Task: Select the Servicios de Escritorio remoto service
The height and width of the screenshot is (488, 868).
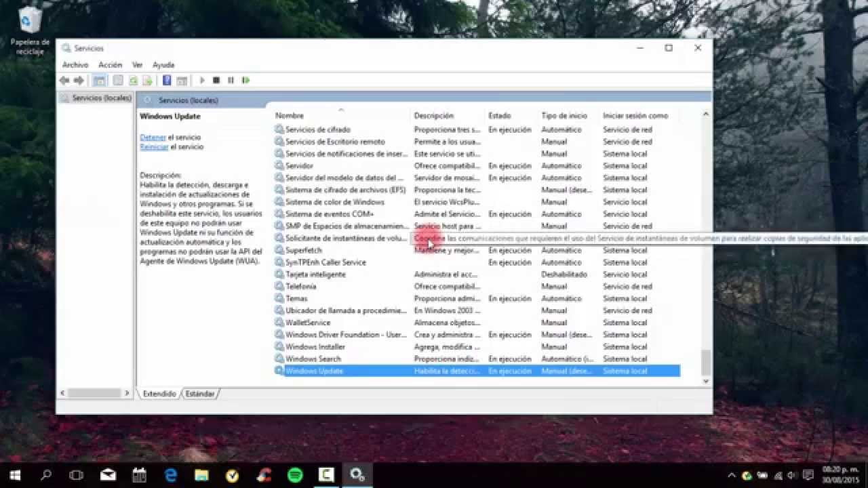Action: pyautogui.click(x=477, y=142)
